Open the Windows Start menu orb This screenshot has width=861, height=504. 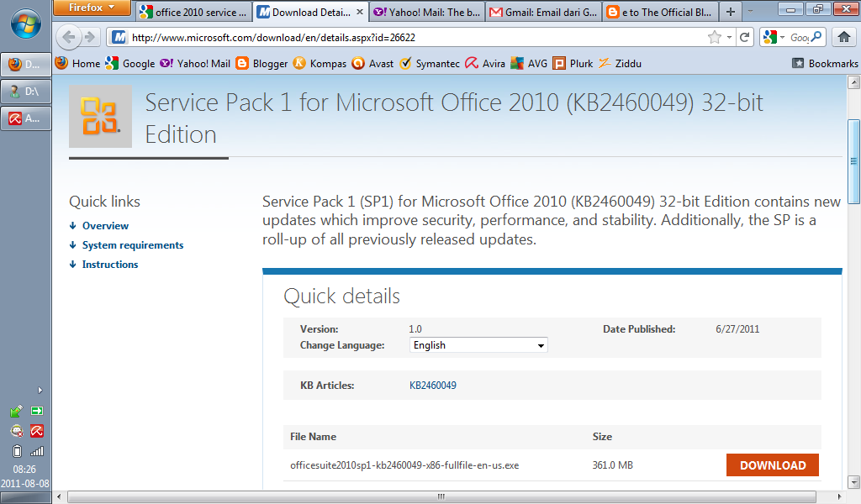click(x=26, y=23)
